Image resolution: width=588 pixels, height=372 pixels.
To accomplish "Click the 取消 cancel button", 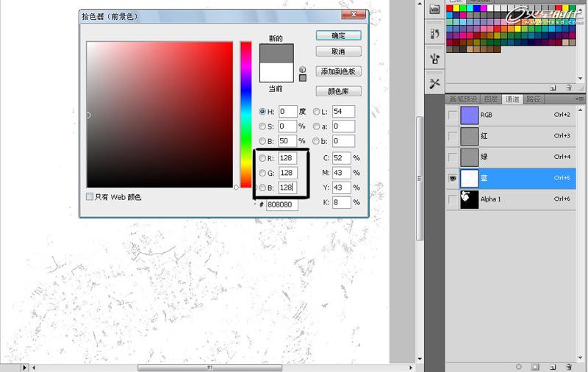I will [x=339, y=51].
